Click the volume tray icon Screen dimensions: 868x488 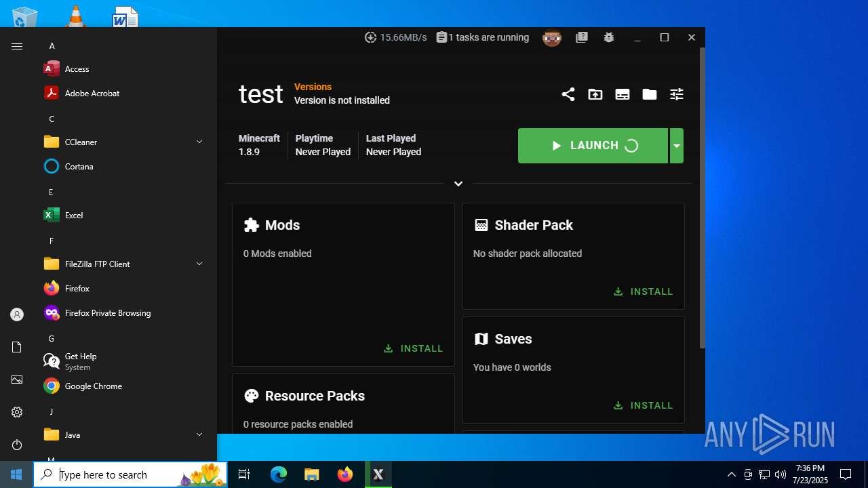click(x=781, y=474)
